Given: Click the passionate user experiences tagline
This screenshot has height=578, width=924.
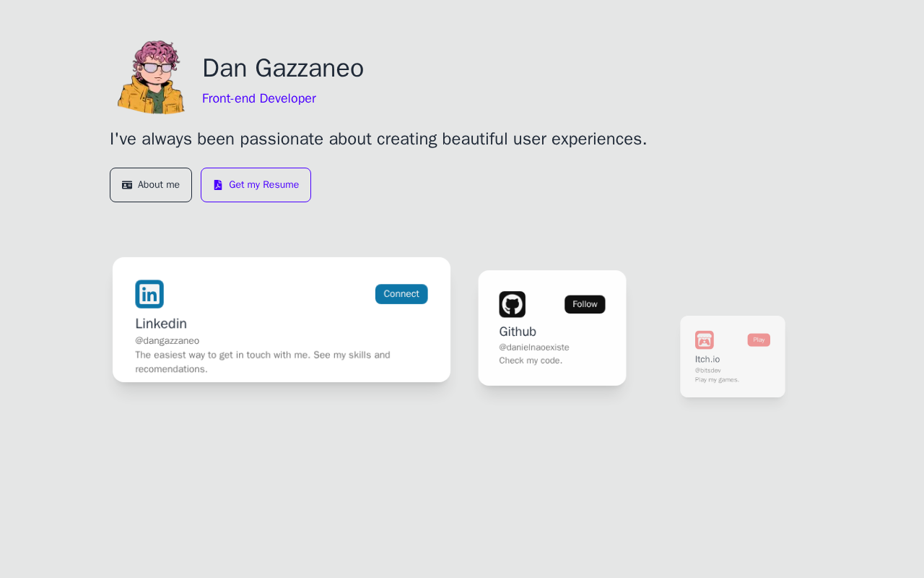Looking at the screenshot, I should coord(378,139).
